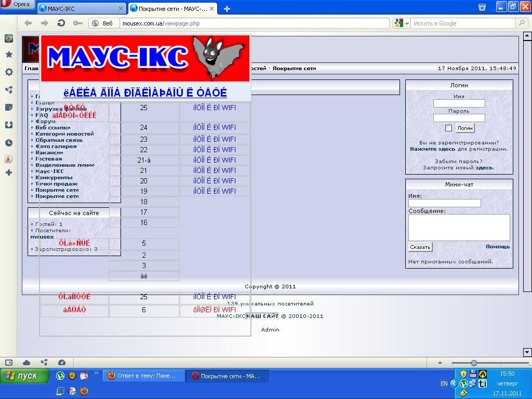Submit the form with the Логин button
Image resolution: width=532 pixels, height=399 pixels.
coord(465,128)
